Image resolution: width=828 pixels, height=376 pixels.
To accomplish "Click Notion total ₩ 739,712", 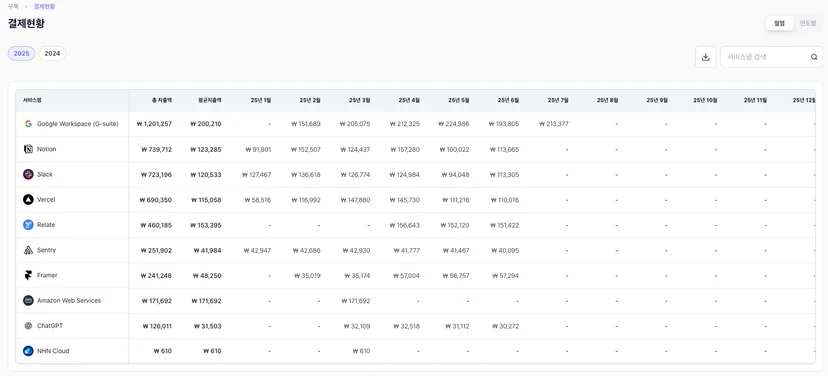I will [156, 149].
